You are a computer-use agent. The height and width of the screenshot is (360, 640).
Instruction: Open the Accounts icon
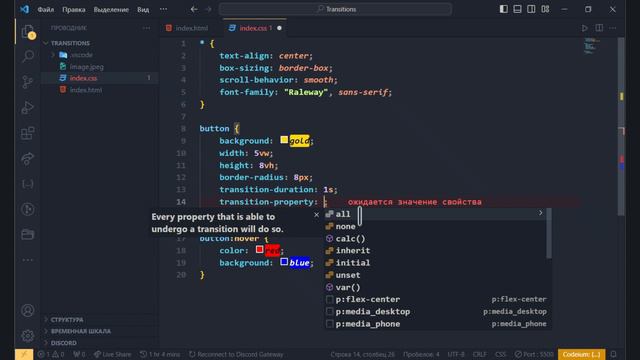[x=28, y=311]
